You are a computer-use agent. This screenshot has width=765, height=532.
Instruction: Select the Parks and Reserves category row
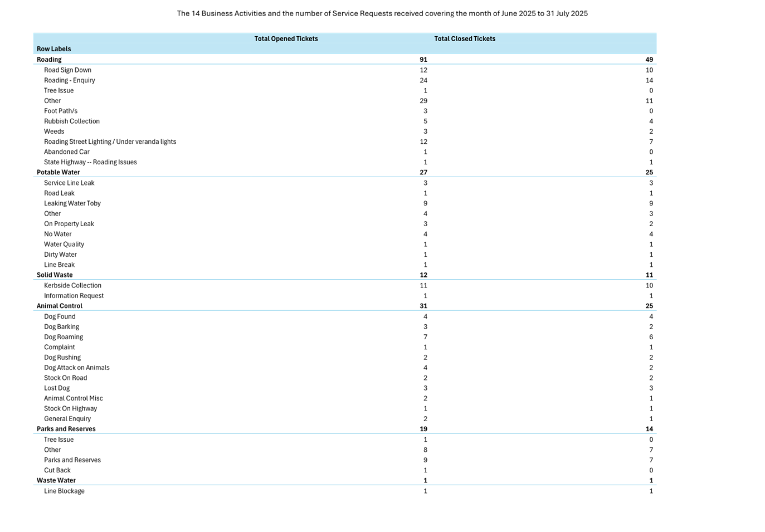66,429
